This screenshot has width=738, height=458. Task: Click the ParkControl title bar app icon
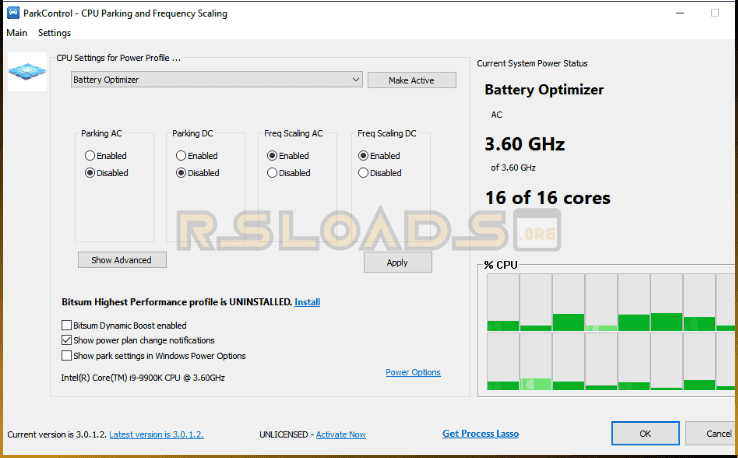click(12, 13)
